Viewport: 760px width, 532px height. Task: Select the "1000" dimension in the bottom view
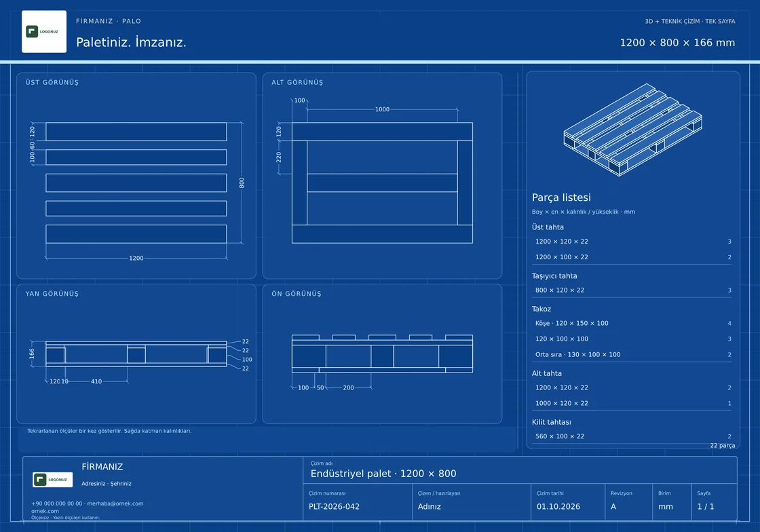pyautogui.click(x=382, y=109)
